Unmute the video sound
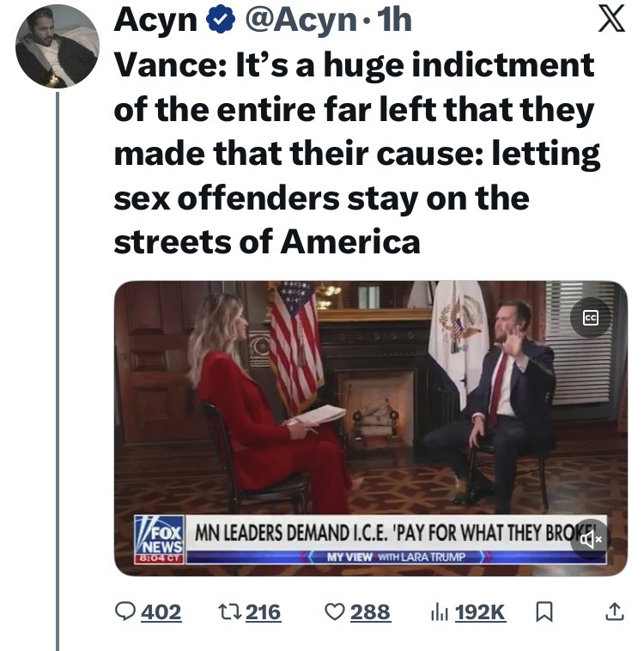The height and width of the screenshot is (651, 644). (591, 539)
